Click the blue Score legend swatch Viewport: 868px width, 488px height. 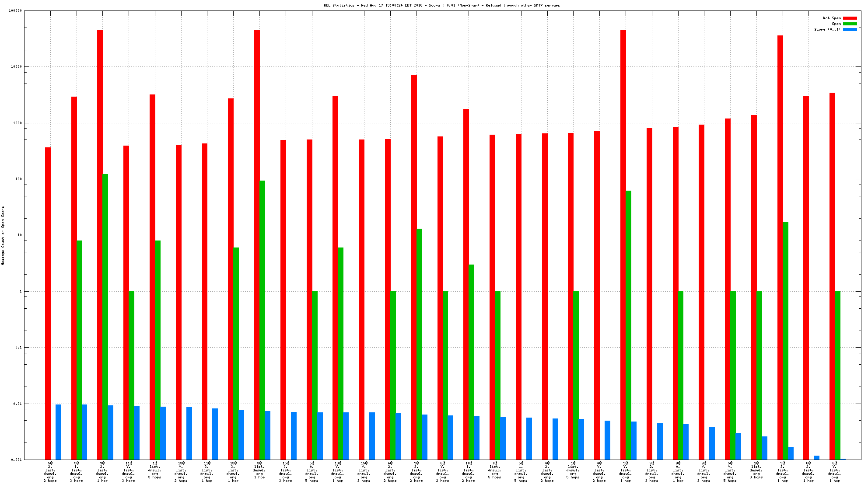[850, 29]
